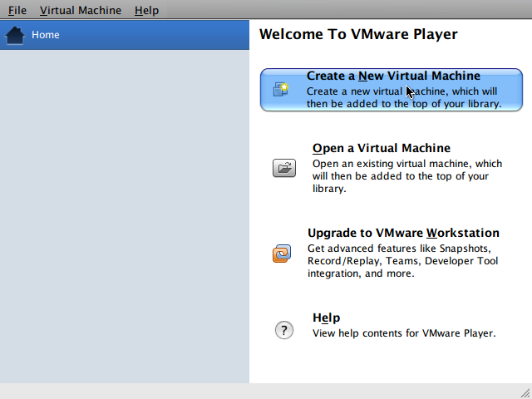Click the open folder icon
This screenshot has width=532, height=399.
[x=284, y=168]
